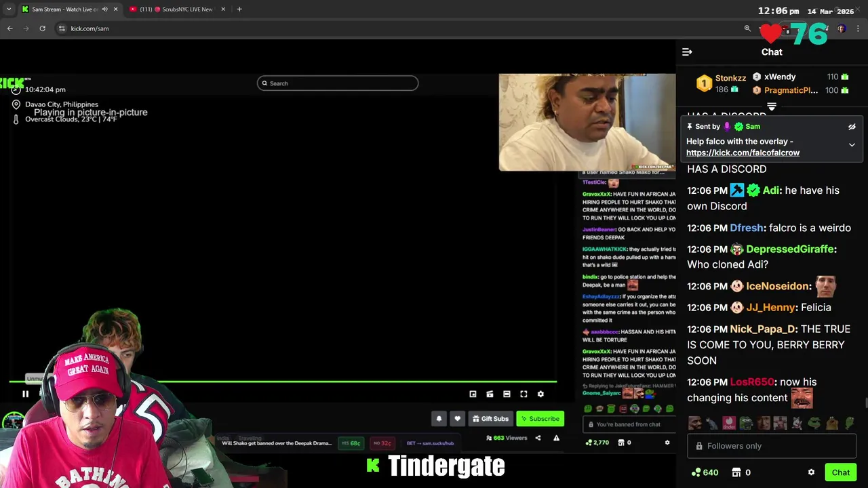
Task: Open xWendy in the leaderboard
Action: pyautogui.click(x=779, y=77)
